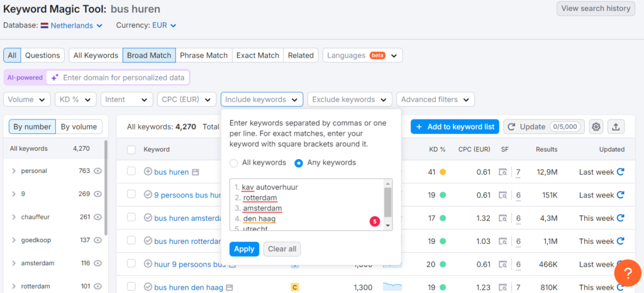The width and height of the screenshot is (644, 293).
Task: Click Add to keyword list button
Action: 455,127
